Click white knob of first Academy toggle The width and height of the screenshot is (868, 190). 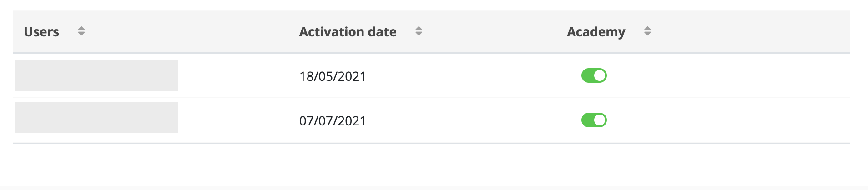600,75
